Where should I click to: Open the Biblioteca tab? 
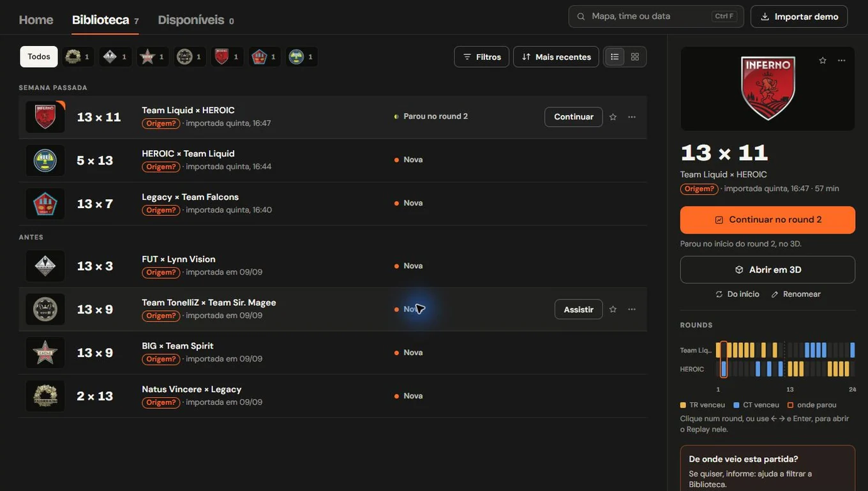(x=105, y=20)
